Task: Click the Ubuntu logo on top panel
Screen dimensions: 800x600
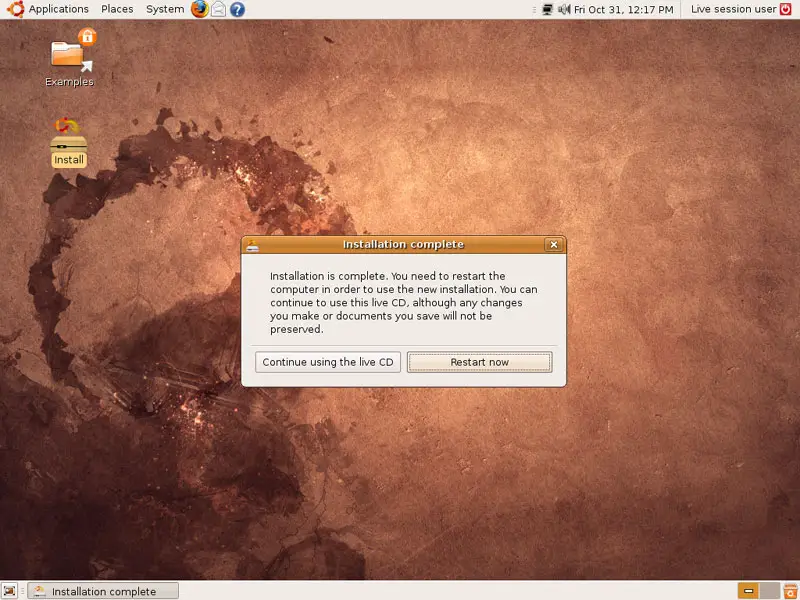Action: (15, 9)
